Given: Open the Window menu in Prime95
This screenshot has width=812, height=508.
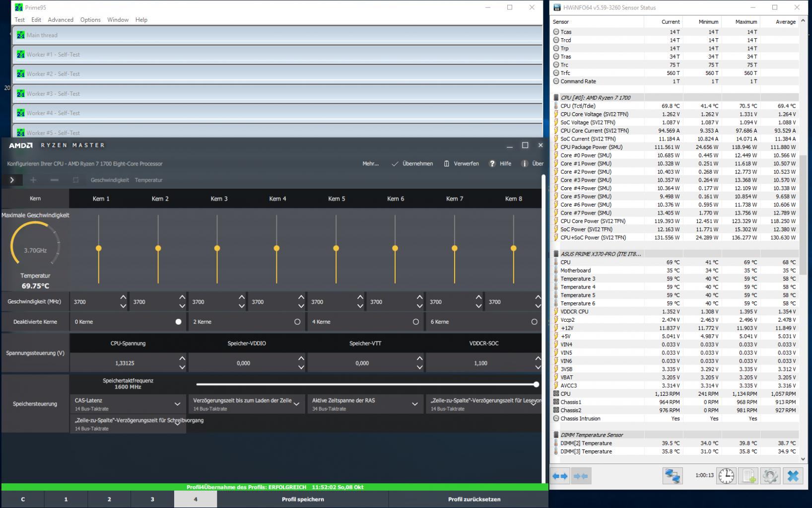Looking at the screenshot, I should [x=118, y=20].
